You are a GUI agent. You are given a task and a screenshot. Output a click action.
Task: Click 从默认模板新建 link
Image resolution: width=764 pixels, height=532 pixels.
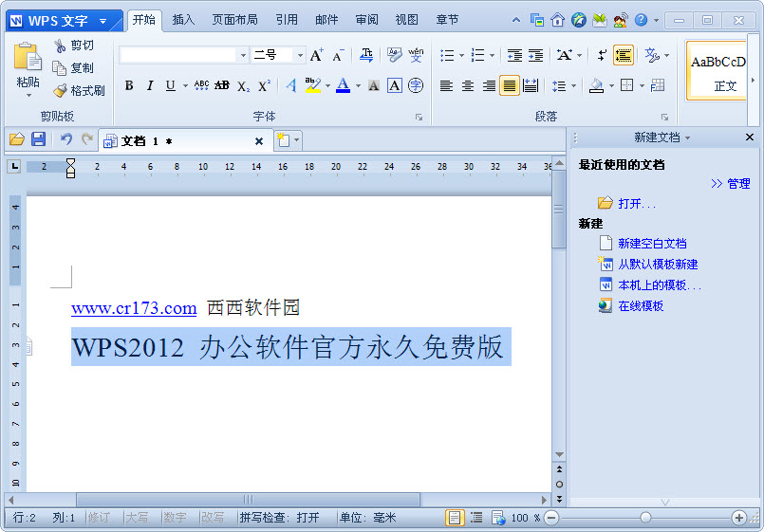[658, 265]
